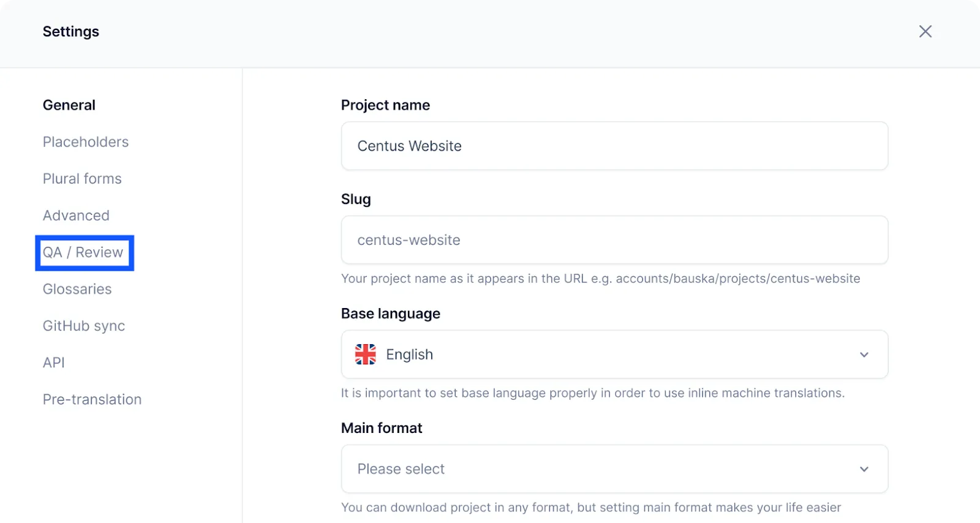Viewport: 980px width, 523px height.
Task: Go to the Glossaries section
Action: click(x=77, y=288)
